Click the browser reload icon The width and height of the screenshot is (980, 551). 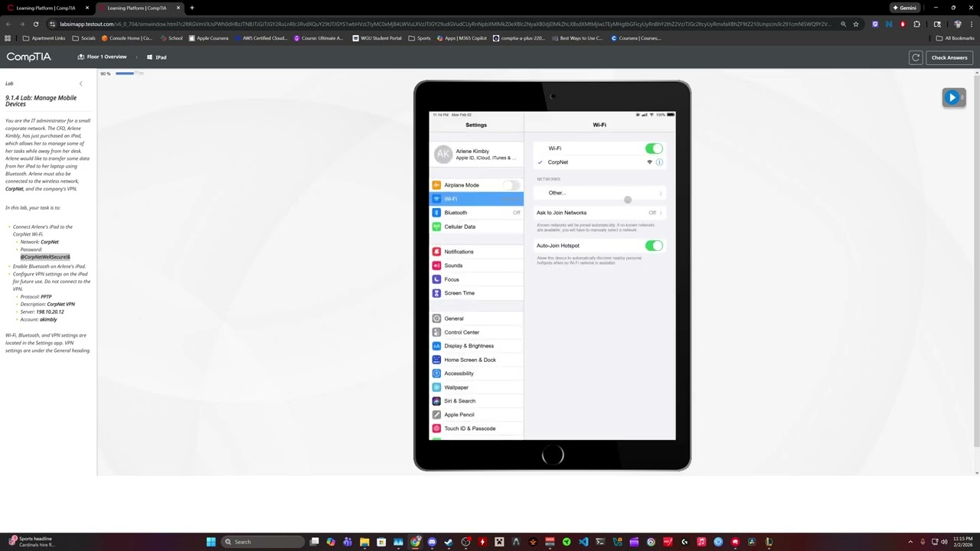pos(35,24)
